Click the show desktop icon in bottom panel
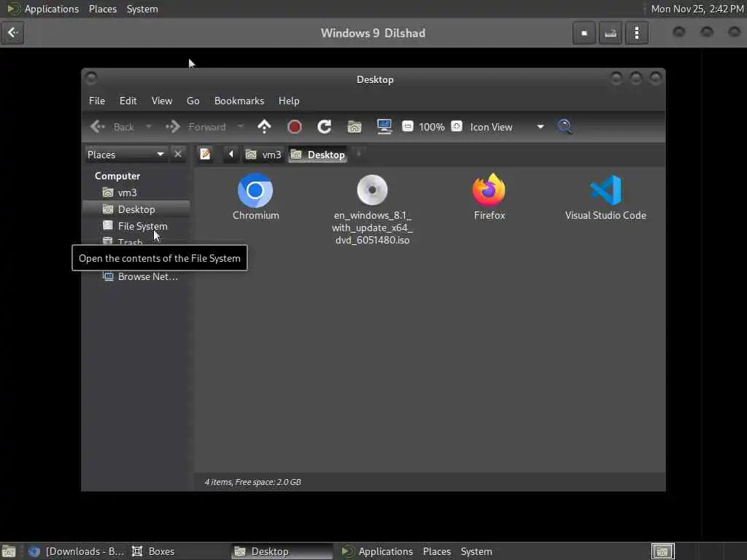Image resolution: width=747 pixels, height=560 pixels. [9, 551]
